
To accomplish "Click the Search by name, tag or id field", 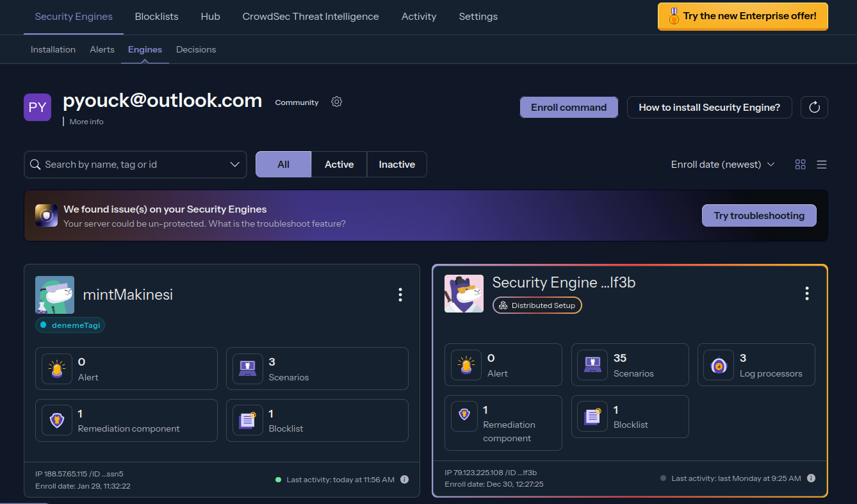I will 128,165.
